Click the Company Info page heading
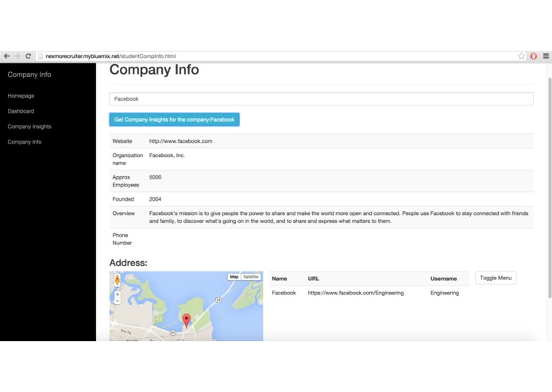 (x=154, y=70)
